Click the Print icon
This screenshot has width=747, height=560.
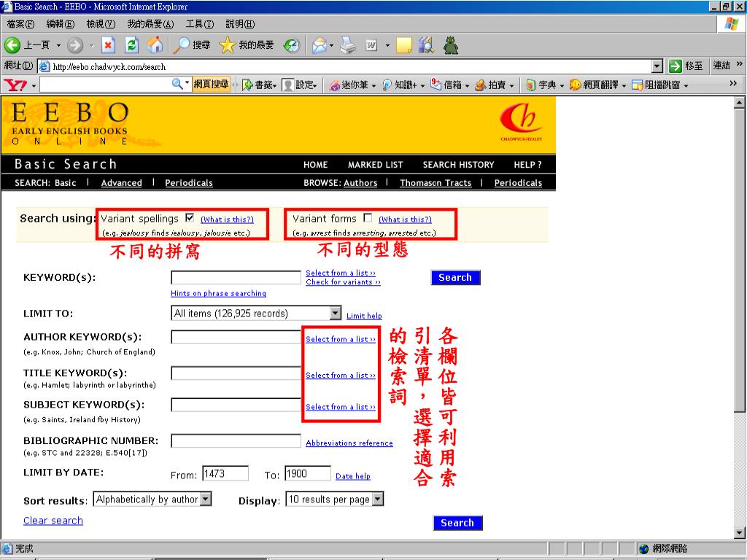pyautogui.click(x=348, y=45)
